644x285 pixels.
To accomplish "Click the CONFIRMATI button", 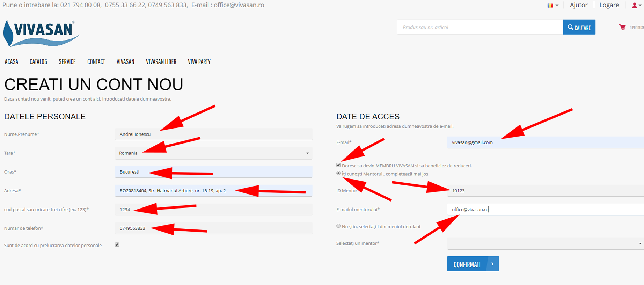I will pos(473,264).
